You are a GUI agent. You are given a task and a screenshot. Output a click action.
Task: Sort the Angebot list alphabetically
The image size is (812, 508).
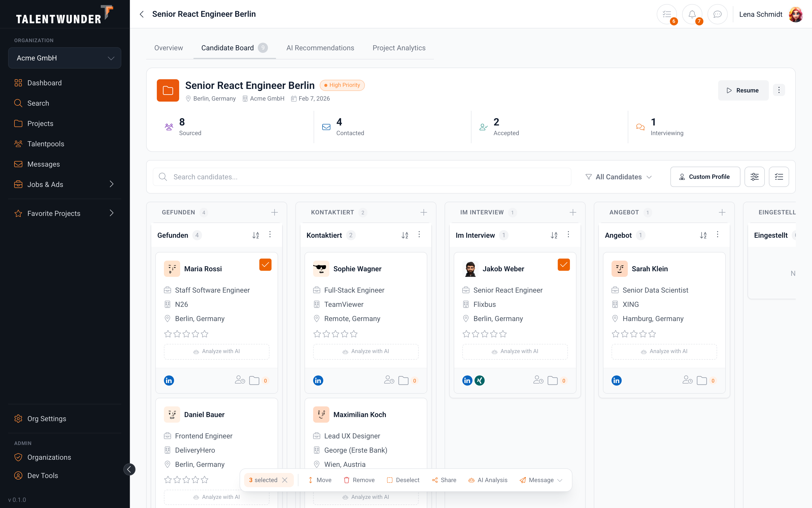click(703, 235)
